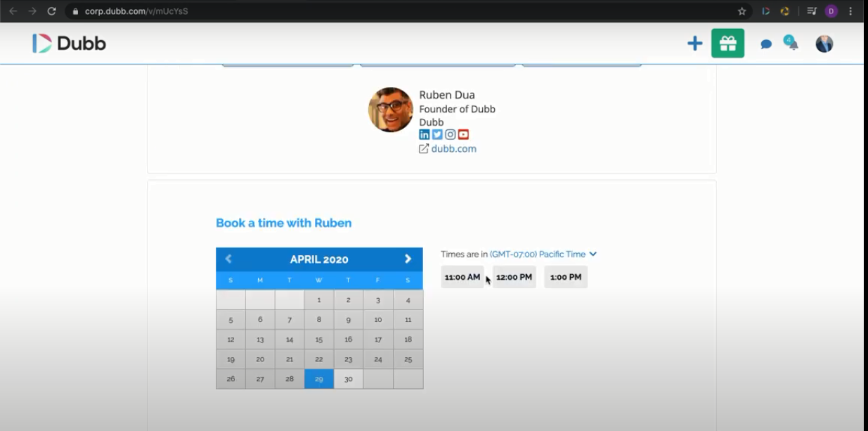Open the purple D Chrome profile icon
868x431 pixels.
(831, 11)
